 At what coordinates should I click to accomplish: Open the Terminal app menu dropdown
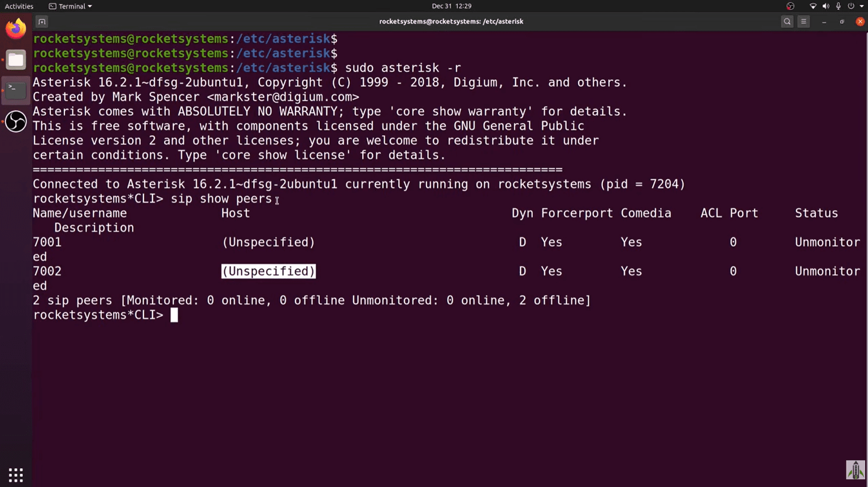coord(71,6)
